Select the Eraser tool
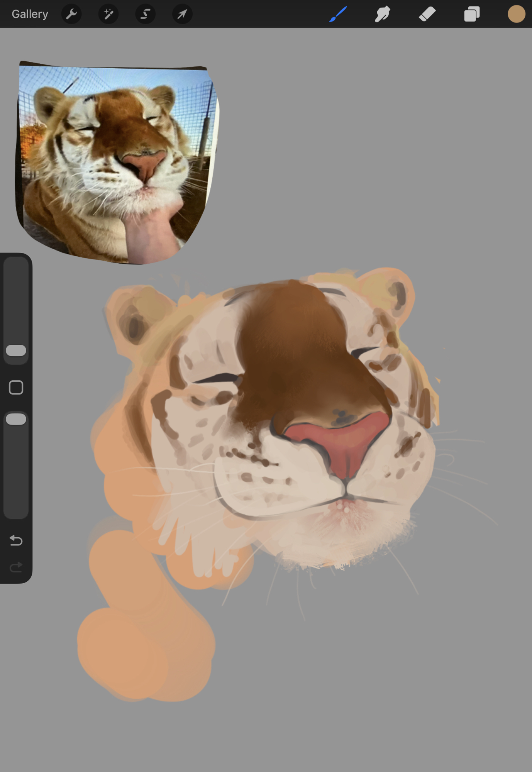Viewport: 532px width, 772px height. tap(427, 14)
